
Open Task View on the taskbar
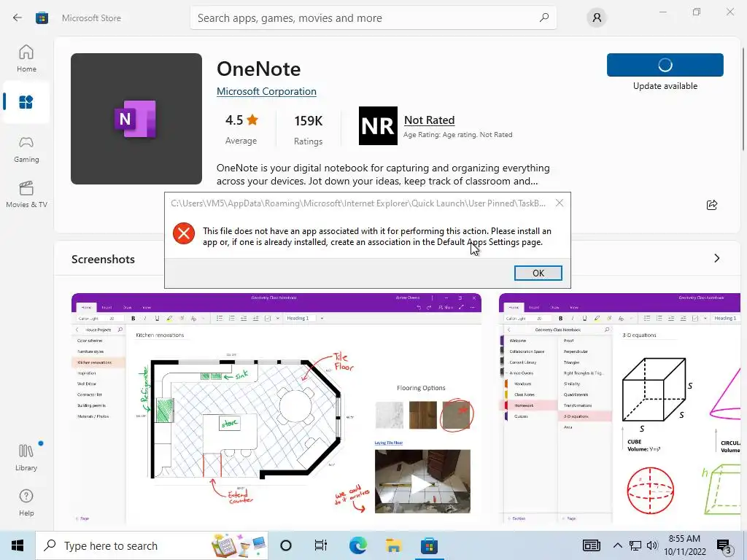321,545
